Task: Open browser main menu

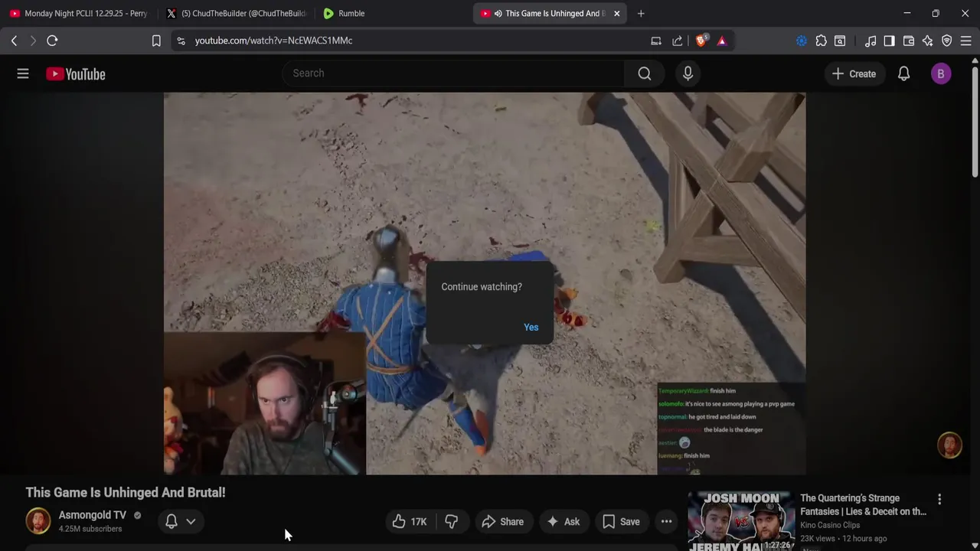Action: pyautogui.click(x=965, y=41)
